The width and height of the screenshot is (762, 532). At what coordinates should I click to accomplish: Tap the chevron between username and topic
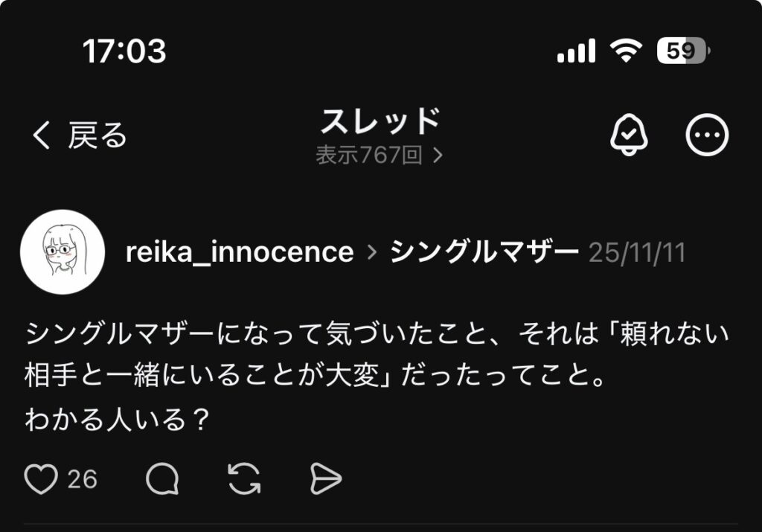[372, 253]
